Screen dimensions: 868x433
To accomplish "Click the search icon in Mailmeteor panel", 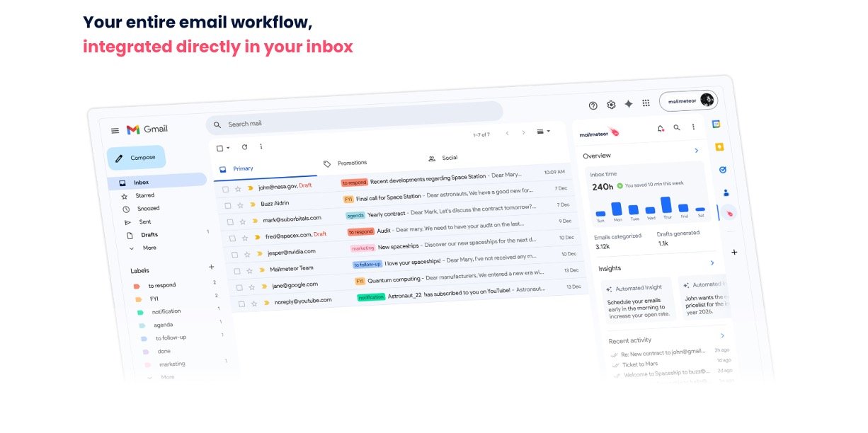I will [x=676, y=127].
